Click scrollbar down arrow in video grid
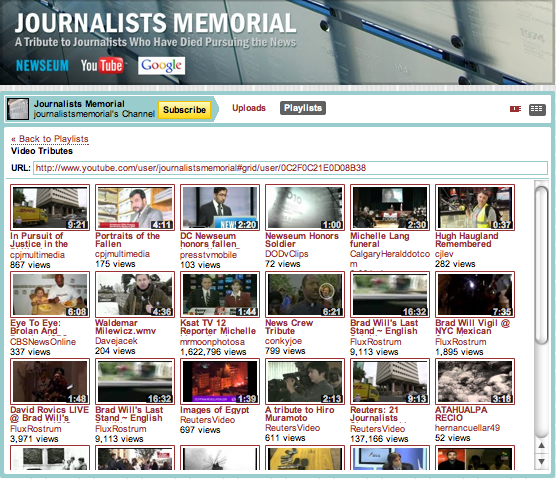Screen dimensions: 556x479 [x=541, y=461]
